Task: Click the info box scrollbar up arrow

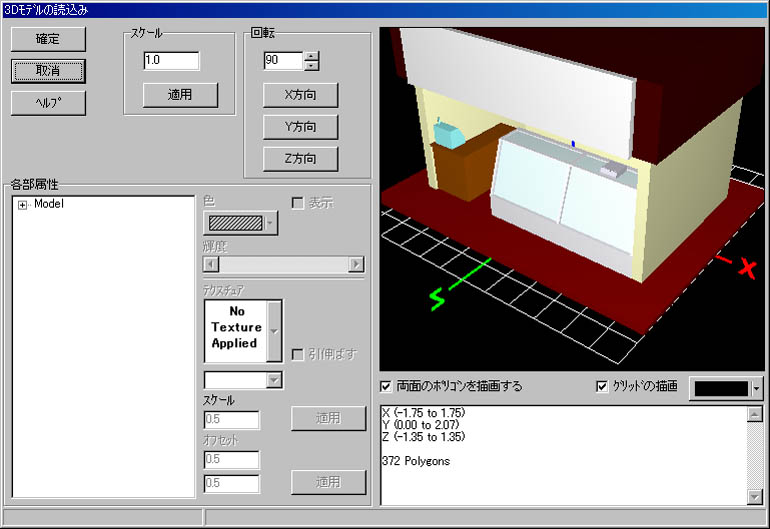Action: [754, 414]
